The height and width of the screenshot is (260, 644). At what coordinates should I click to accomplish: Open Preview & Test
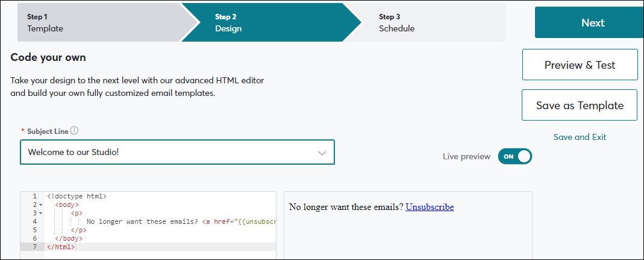(580, 65)
